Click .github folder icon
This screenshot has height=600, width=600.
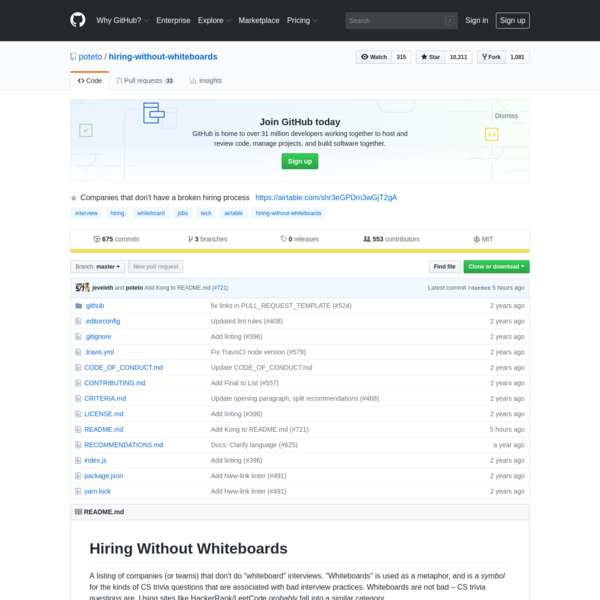[x=78, y=306]
